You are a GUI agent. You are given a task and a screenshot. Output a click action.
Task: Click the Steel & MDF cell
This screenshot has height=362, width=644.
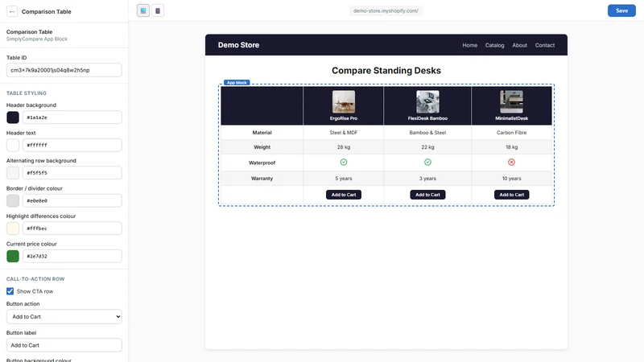click(x=344, y=133)
